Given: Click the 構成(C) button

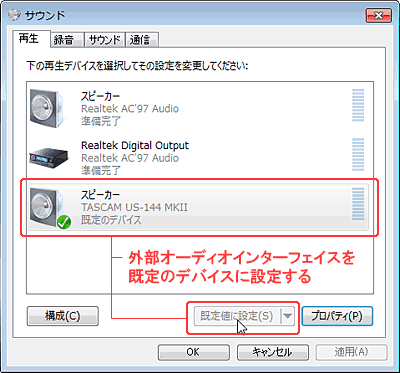Looking at the screenshot, I should click(63, 316).
